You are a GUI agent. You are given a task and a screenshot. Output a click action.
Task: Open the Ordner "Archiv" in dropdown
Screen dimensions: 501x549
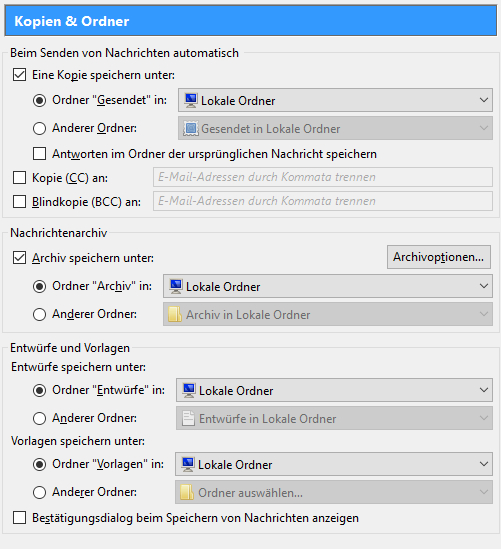click(x=328, y=286)
